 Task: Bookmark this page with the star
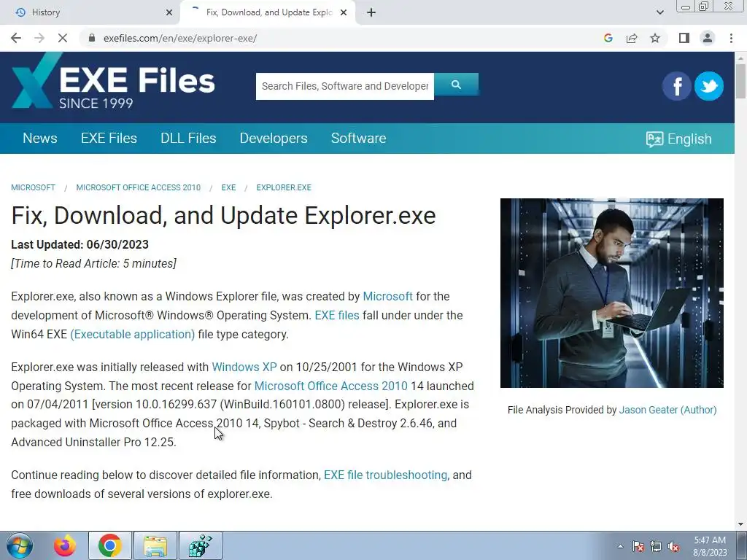(x=655, y=38)
